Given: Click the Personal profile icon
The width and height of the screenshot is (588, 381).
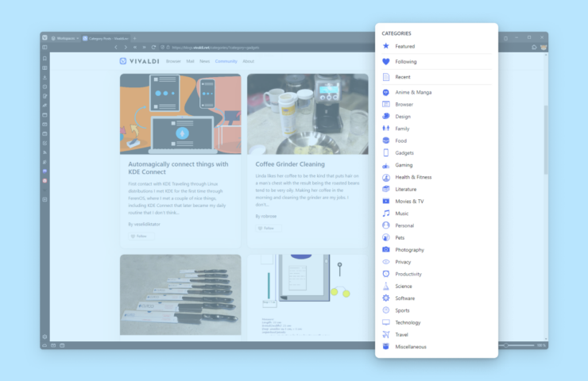Looking at the screenshot, I should 386,225.
